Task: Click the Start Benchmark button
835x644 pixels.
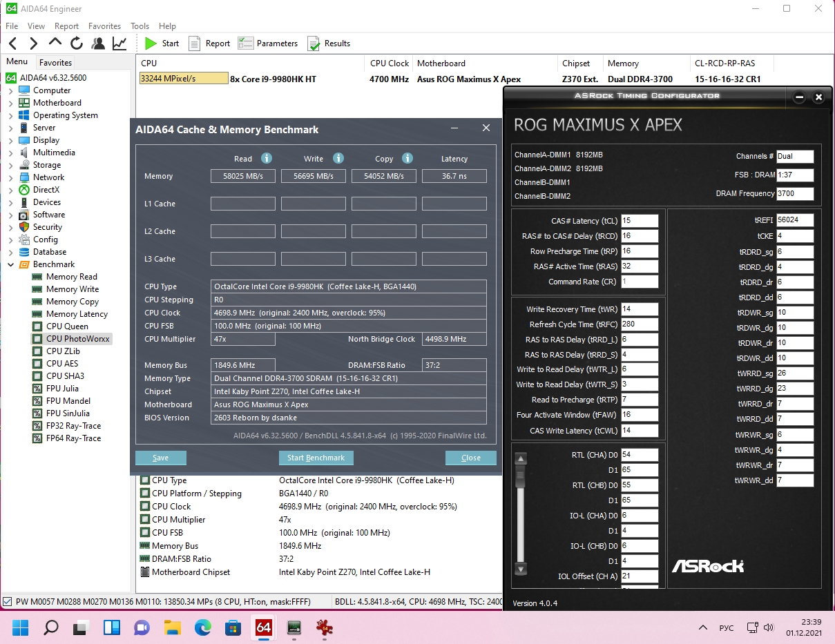Action: coord(316,458)
